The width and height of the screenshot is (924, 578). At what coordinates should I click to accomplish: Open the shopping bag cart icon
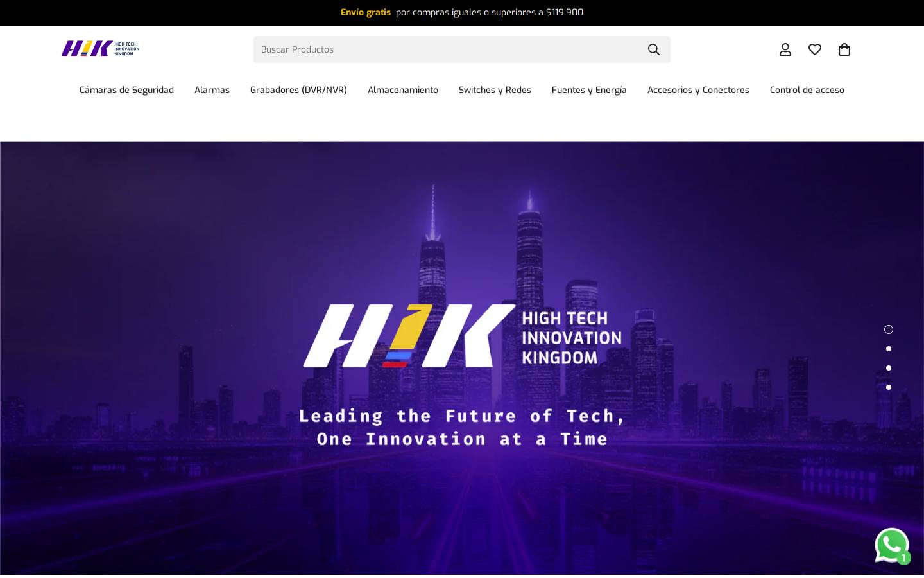(844, 49)
